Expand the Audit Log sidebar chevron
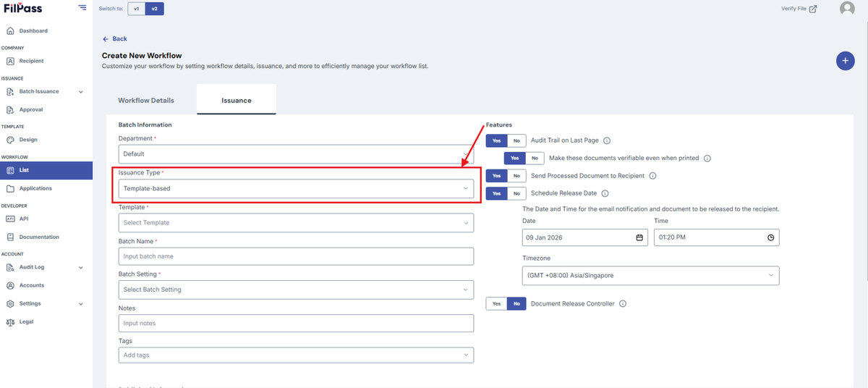This screenshot has height=388, width=868. tap(80, 267)
